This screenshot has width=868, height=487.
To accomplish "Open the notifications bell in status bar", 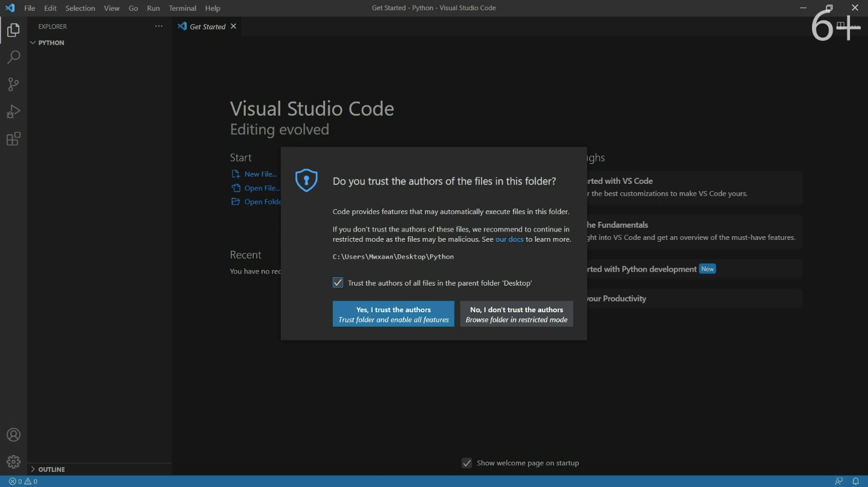I will click(855, 482).
